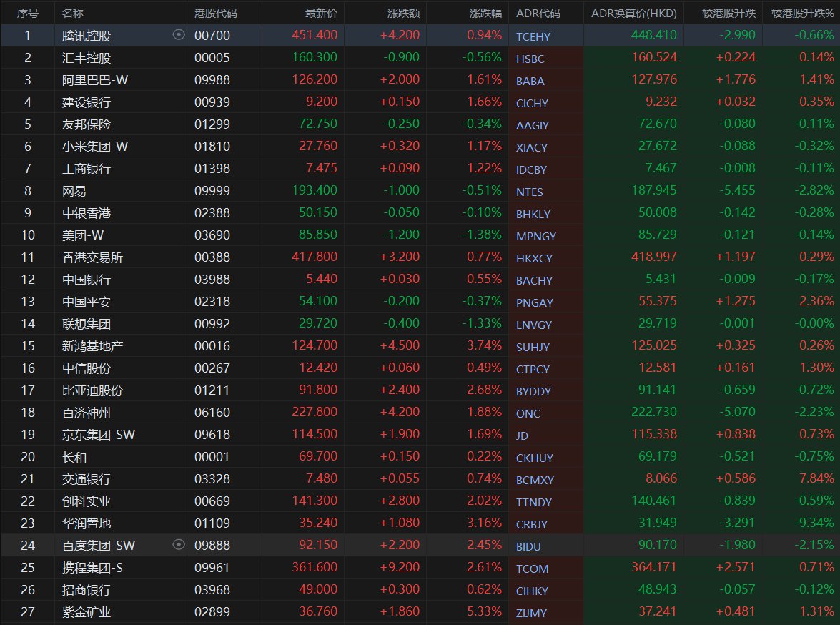Click the ZIJMY ADR code
This screenshot has width=840, height=625.
531,614
